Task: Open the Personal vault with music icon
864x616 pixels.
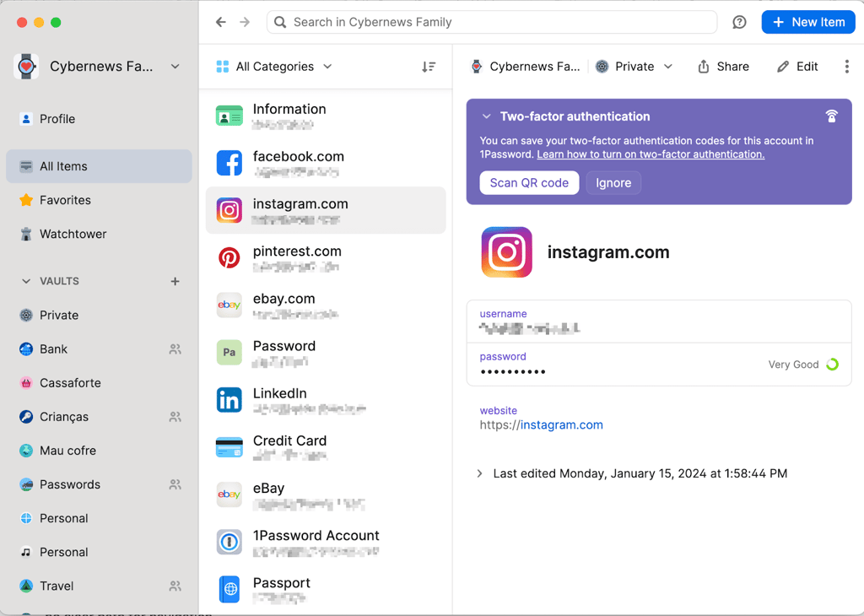Action: [99, 552]
